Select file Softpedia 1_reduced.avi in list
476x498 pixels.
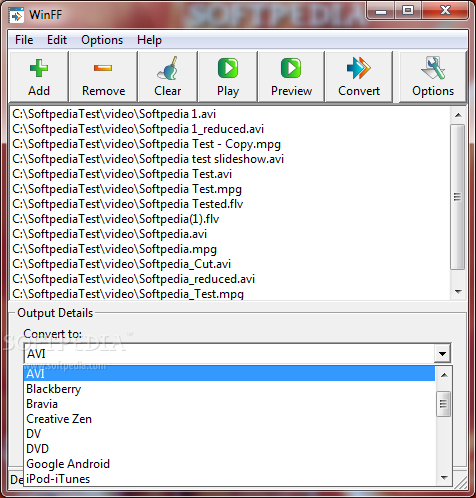tap(230, 129)
